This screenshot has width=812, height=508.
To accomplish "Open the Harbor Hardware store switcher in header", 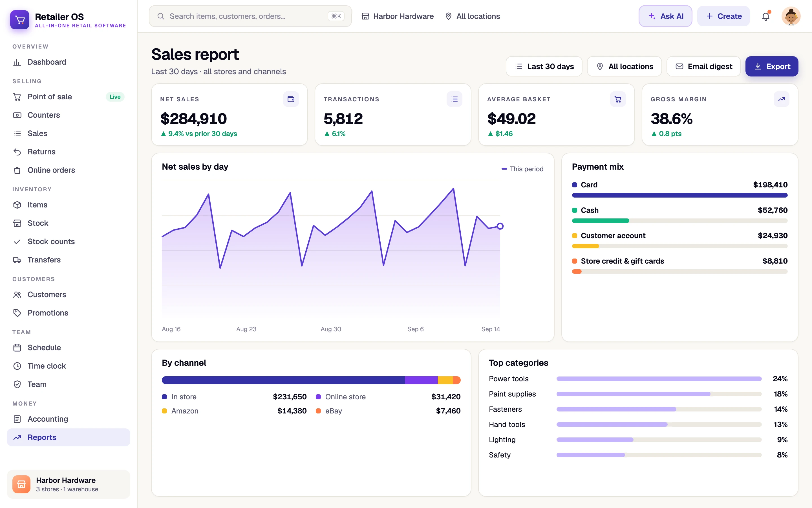I will [x=398, y=16].
